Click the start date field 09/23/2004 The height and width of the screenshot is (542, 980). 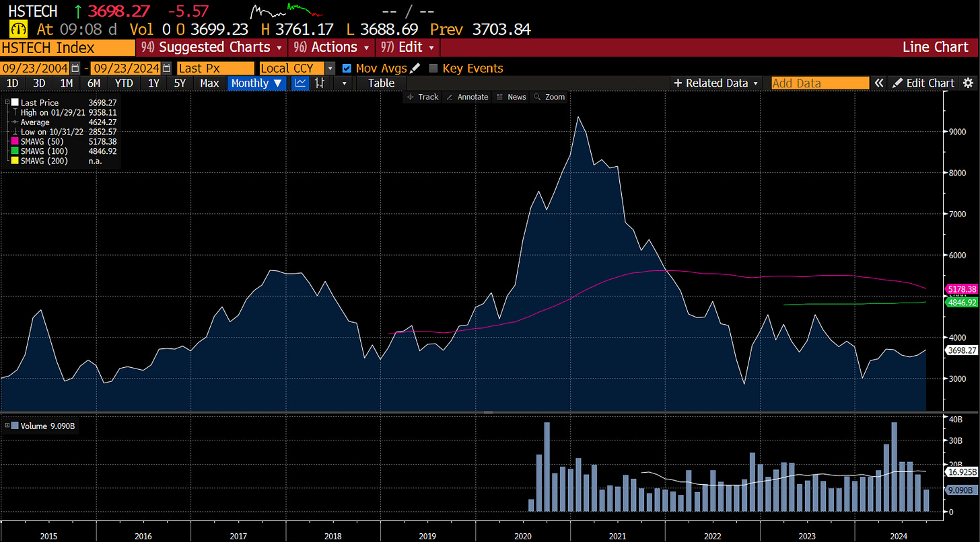[35, 68]
